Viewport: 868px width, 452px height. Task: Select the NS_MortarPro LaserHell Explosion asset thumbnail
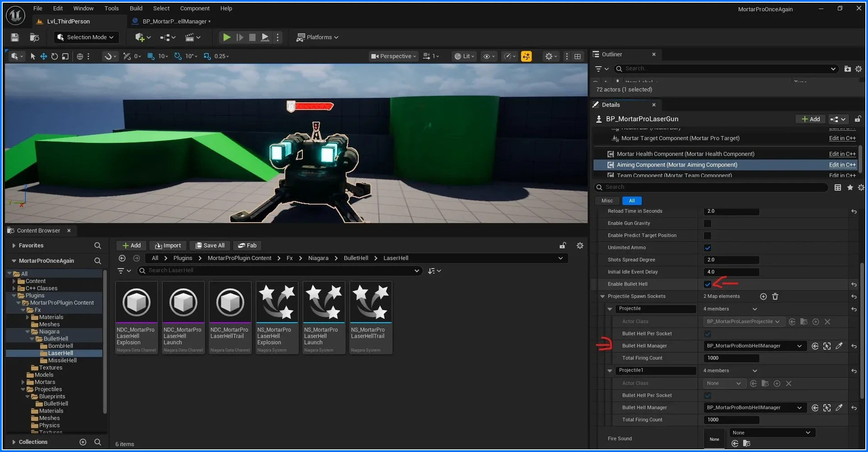coord(277,302)
